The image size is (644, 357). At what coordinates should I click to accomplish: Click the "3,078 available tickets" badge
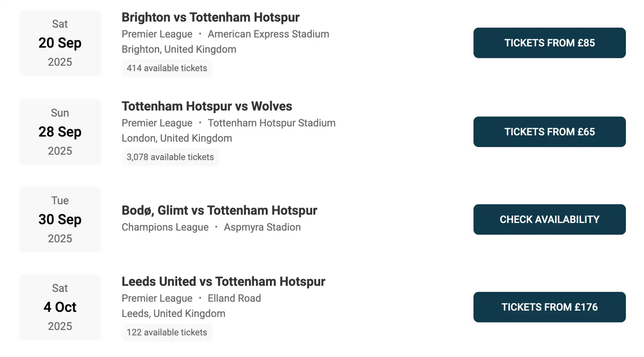(170, 157)
